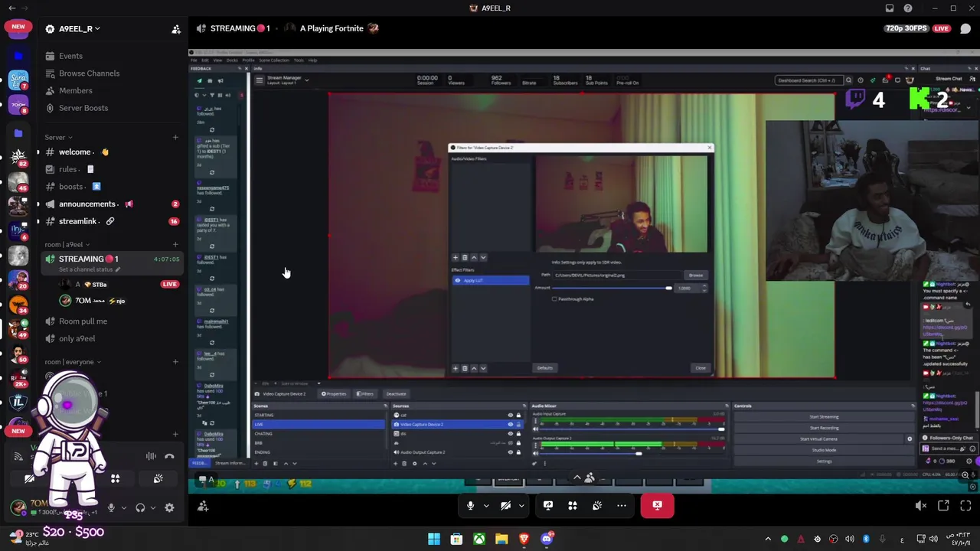Screen dimensions: 980x551
Task: Open microphone options arrow in stream control bar
Action: coord(485,506)
